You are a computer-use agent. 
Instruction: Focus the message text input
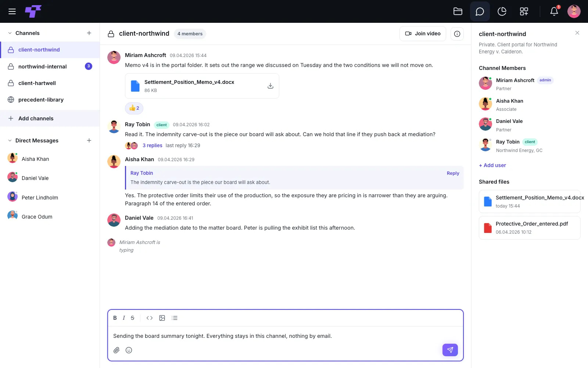click(x=286, y=336)
